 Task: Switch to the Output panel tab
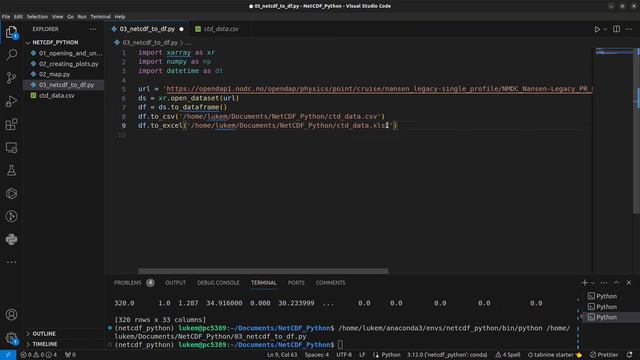click(175, 283)
